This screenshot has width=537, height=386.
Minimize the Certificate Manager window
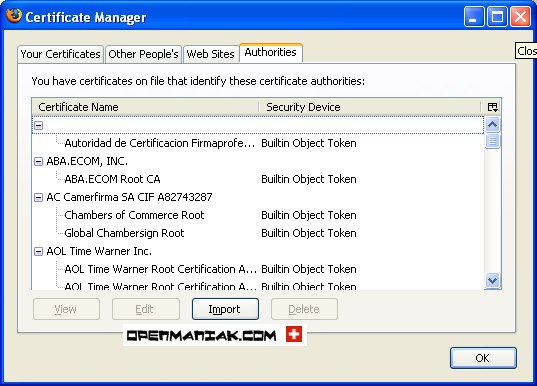pos(474,16)
